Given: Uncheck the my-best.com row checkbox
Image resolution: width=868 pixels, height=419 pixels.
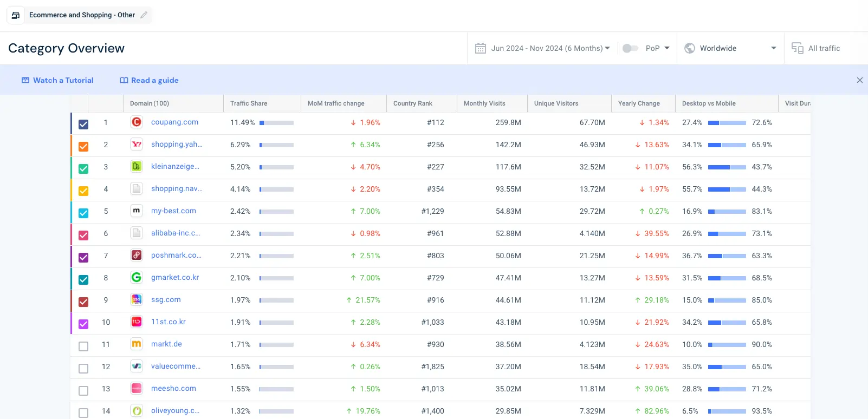Looking at the screenshot, I should click(83, 213).
